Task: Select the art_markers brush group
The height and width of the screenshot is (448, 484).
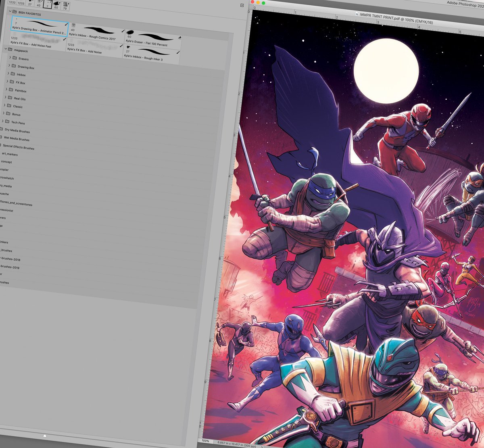Action: tap(10, 154)
